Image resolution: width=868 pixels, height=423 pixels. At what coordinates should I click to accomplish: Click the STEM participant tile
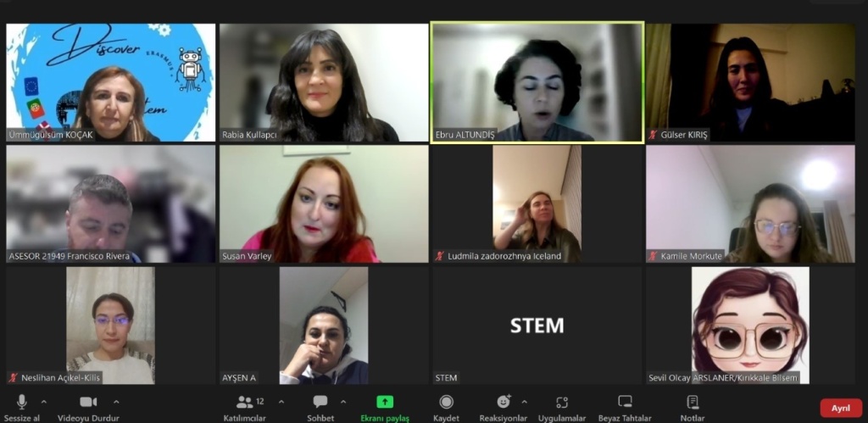point(537,326)
